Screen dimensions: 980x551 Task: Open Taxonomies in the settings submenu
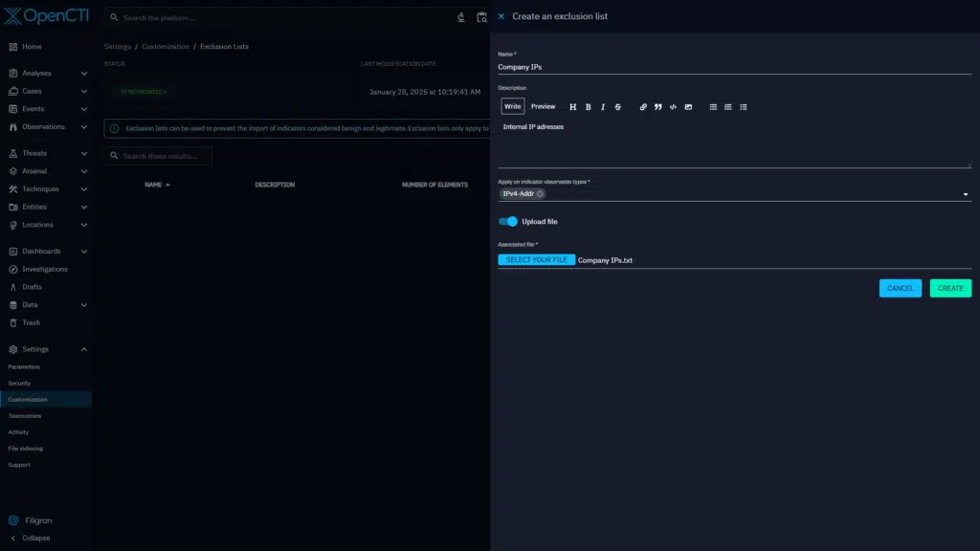(24, 416)
